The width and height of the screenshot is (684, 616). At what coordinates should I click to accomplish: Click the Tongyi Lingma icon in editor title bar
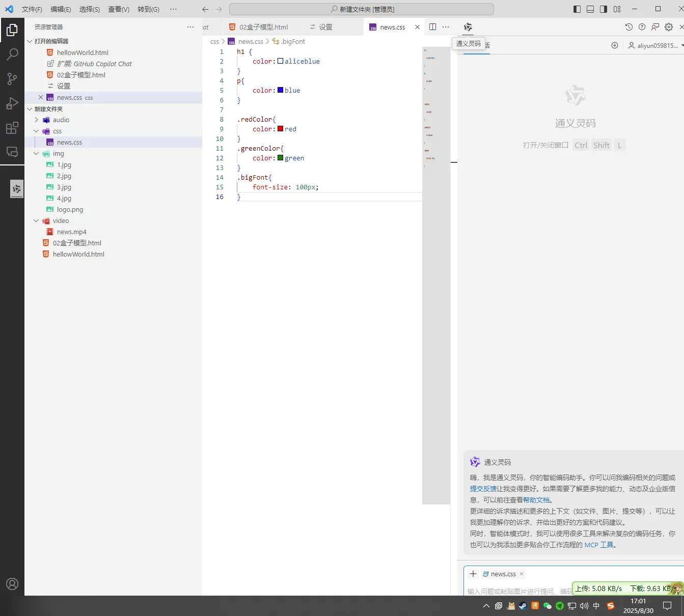[468, 27]
